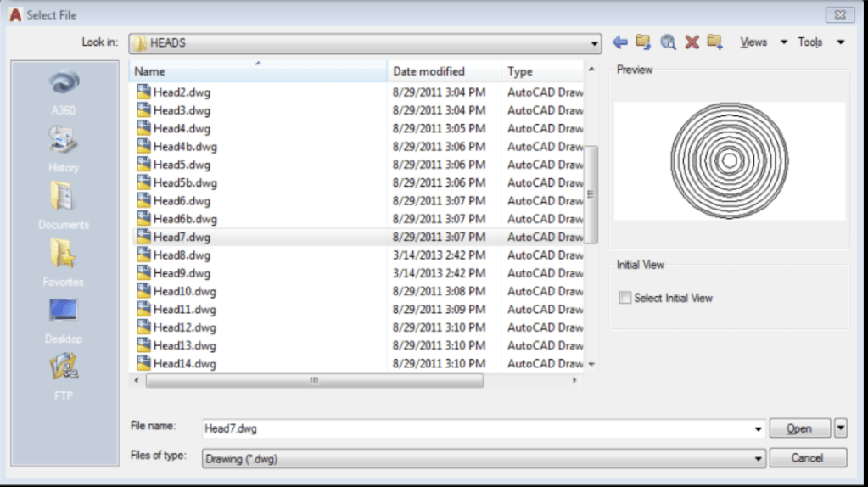Sort files by Date modified column header
Image resolution: width=868 pixels, height=487 pixels.
point(445,71)
